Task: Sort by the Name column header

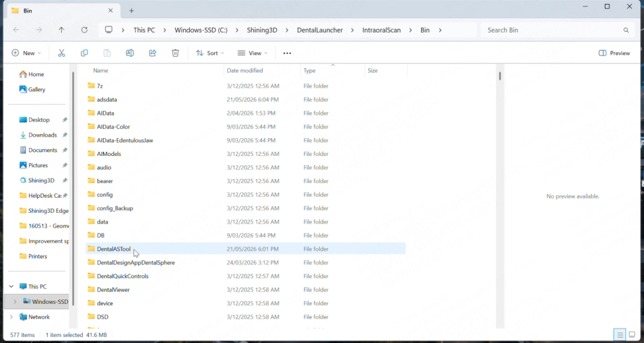Action: click(101, 71)
